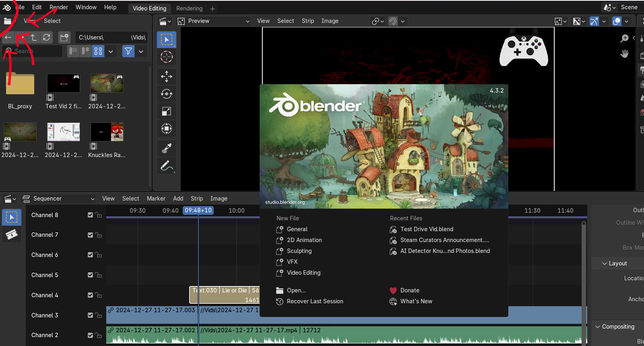Click the file path field C:\Users\

click(x=111, y=37)
